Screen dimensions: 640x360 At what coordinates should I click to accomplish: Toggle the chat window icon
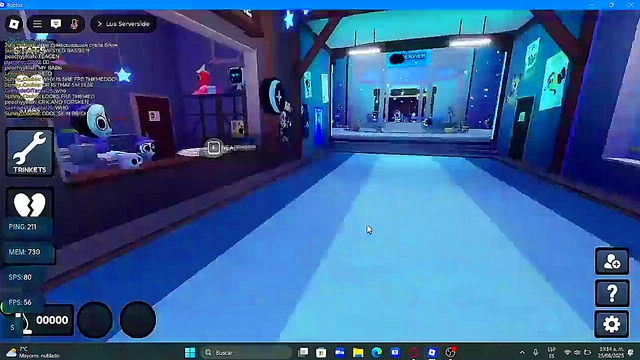(x=56, y=24)
